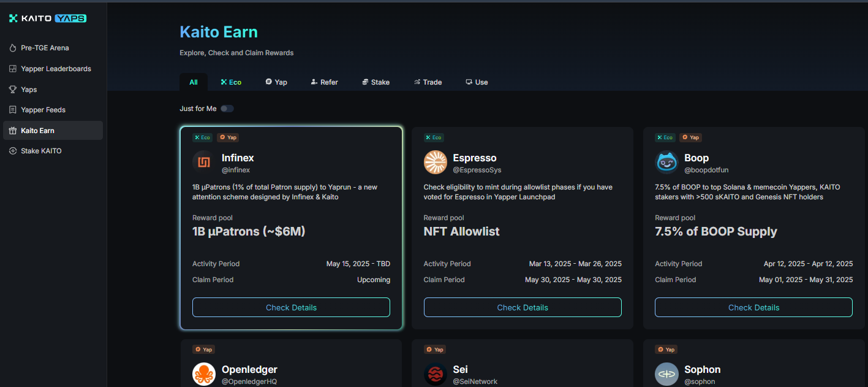This screenshot has height=387, width=868.
Task: Open the Yaps sidebar item
Action: pos(53,90)
